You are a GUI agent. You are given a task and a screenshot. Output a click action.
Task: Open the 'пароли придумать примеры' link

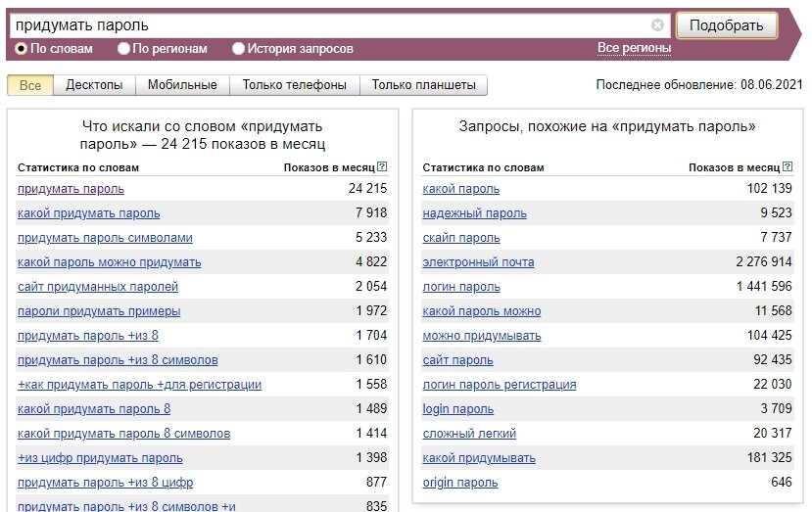(x=99, y=311)
